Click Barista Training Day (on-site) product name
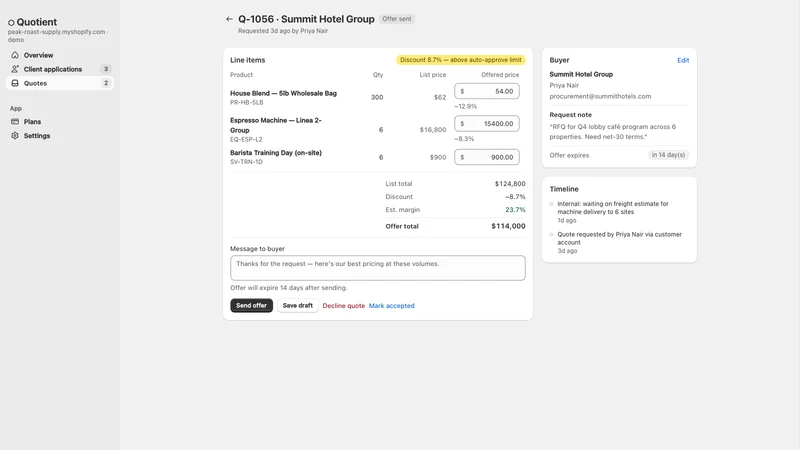 pyautogui.click(x=276, y=153)
